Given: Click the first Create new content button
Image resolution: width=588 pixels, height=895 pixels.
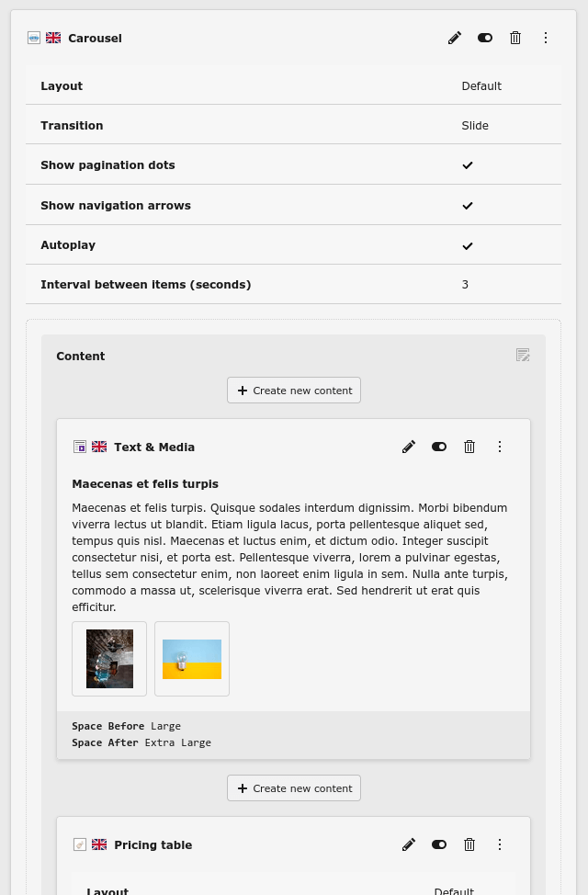Looking at the screenshot, I should click(x=294, y=391).
